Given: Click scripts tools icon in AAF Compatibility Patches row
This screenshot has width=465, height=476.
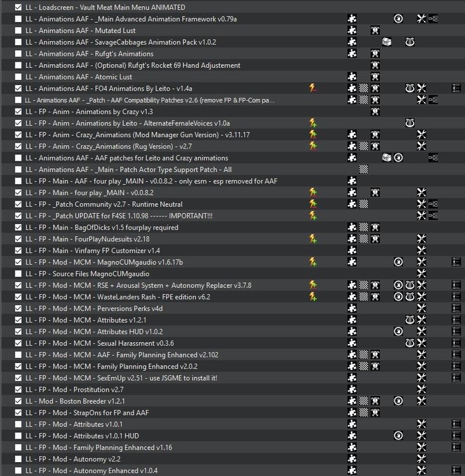Looking at the screenshot, I should coord(421,100).
